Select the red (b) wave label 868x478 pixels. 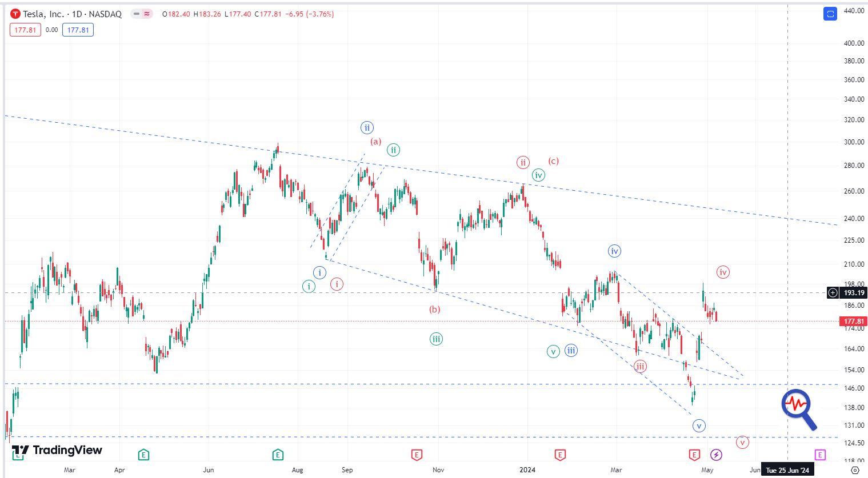tap(435, 310)
